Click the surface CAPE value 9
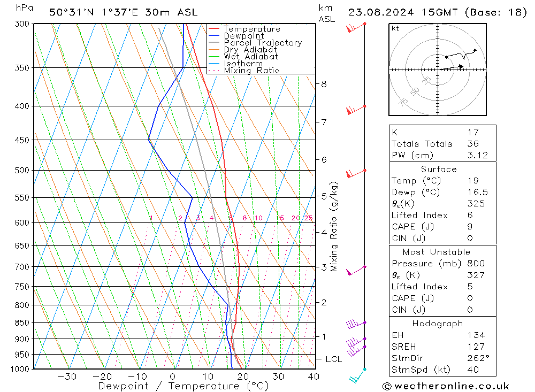This screenshot has height=392, width=535. [x=470, y=227]
